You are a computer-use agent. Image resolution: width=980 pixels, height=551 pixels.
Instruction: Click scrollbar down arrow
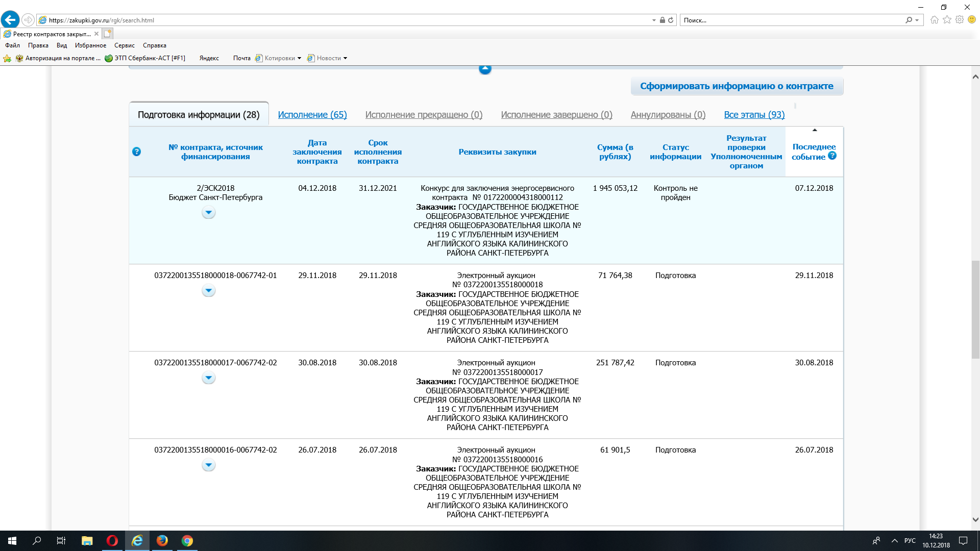(x=975, y=520)
